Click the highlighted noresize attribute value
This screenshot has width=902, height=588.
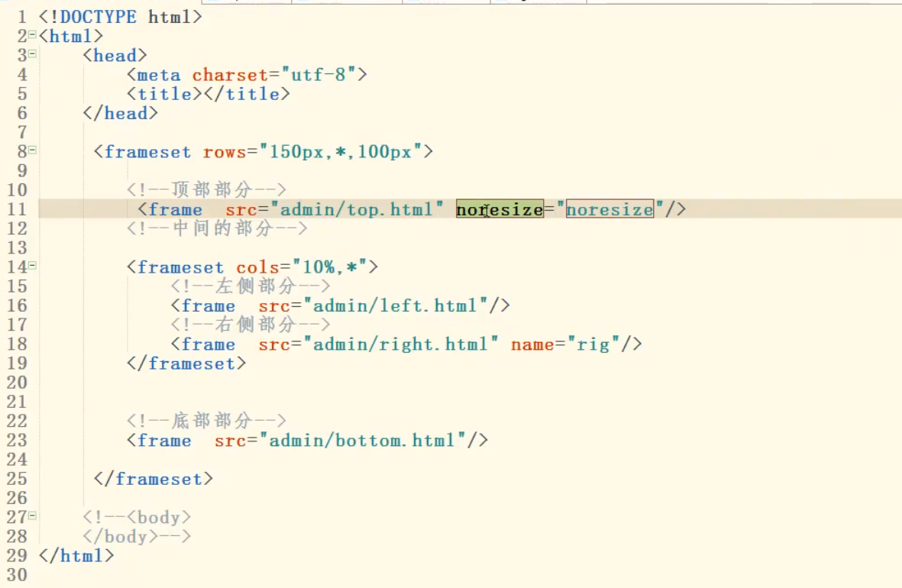(x=609, y=209)
